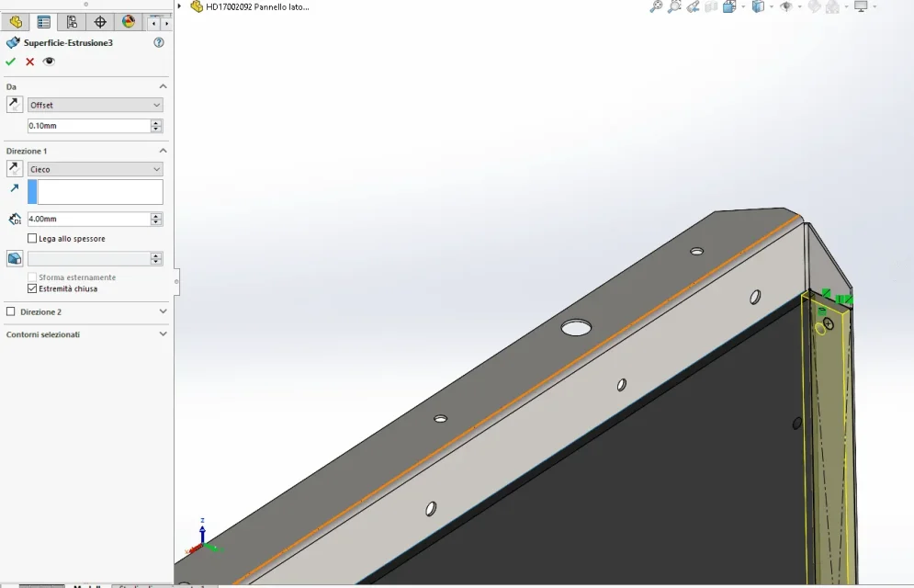Click the Hide/Show Items eye icon
Screen dimensions: 914x588
coord(785,6)
